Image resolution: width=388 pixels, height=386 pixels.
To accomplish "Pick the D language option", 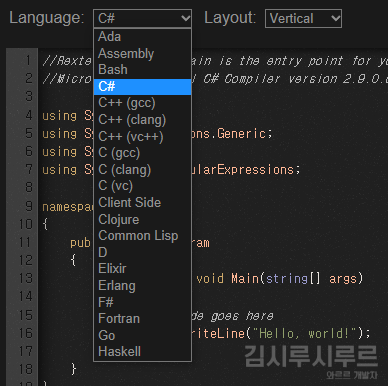I will point(142,252).
